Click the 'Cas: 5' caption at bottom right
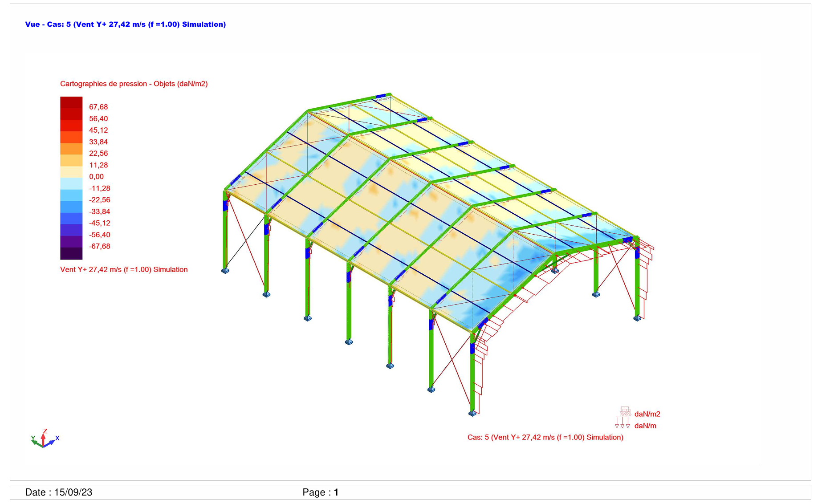The width and height of the screenshot is (826, 504). tap(545, 437)
